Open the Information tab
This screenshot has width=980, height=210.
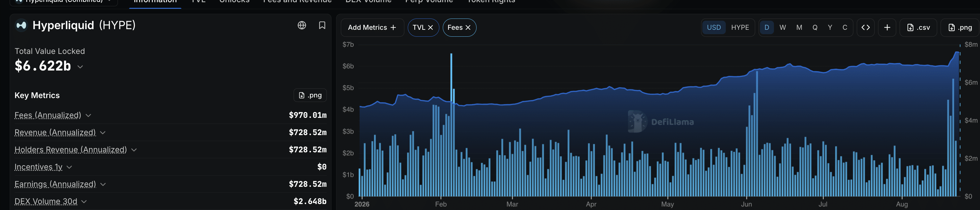155,1
